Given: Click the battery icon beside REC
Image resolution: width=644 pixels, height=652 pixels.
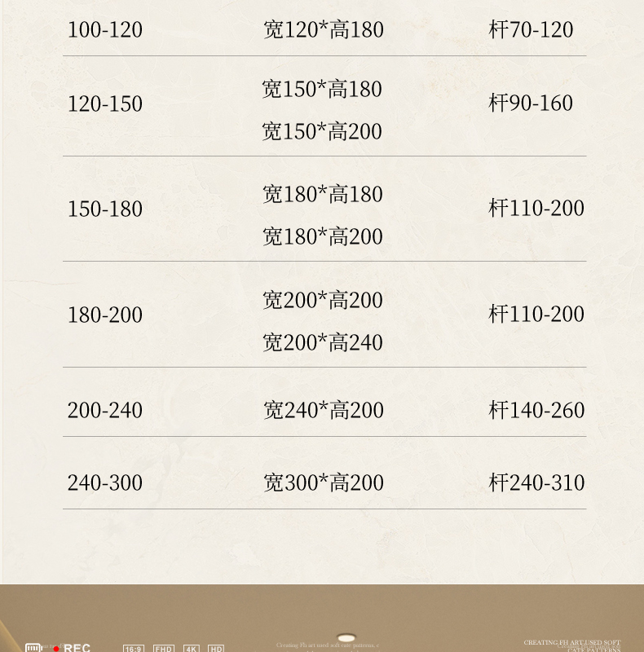Looking at the screenshot, I should (33, 648).
